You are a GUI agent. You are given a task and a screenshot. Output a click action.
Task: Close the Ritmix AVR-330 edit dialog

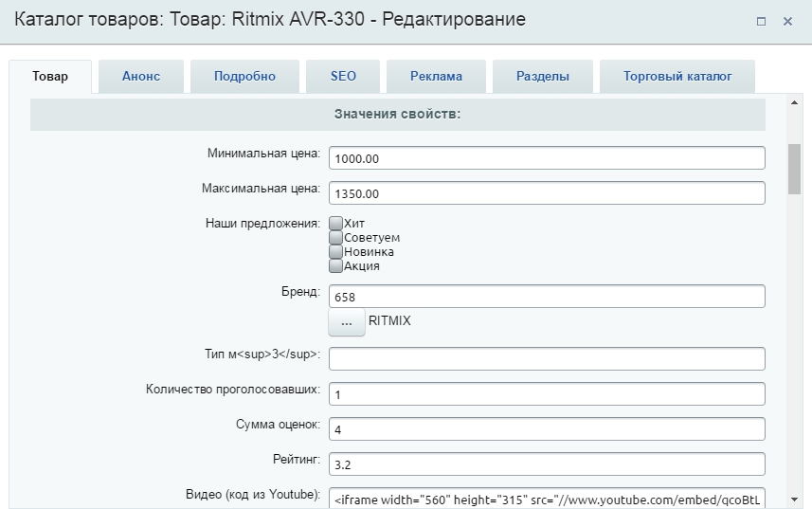[x=787, y=21]
